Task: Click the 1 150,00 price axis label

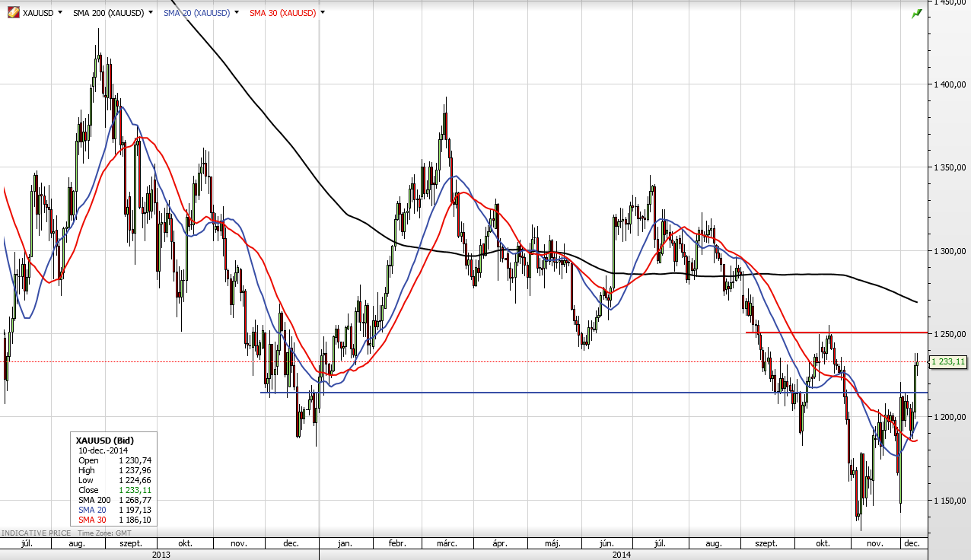Action: coord(950,501)
